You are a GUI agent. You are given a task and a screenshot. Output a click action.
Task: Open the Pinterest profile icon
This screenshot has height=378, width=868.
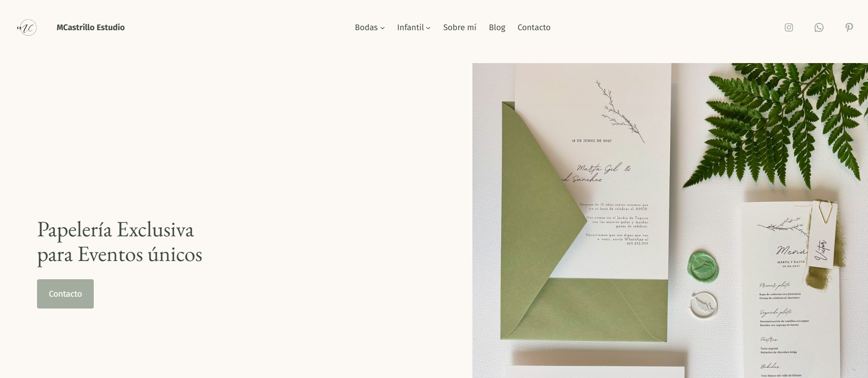849,27
